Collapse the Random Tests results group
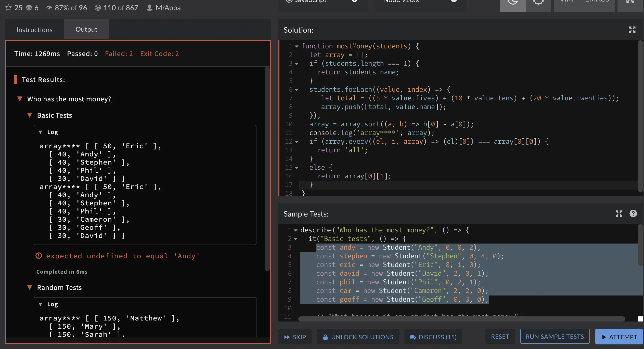The image size is (644, 349). point(30,288)
